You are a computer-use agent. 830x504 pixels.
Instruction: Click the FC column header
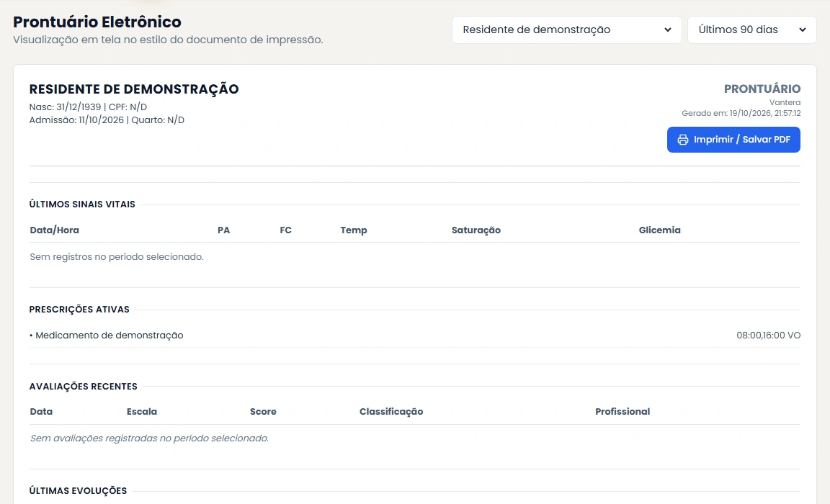pyautogui.click(x=285, y=230)
